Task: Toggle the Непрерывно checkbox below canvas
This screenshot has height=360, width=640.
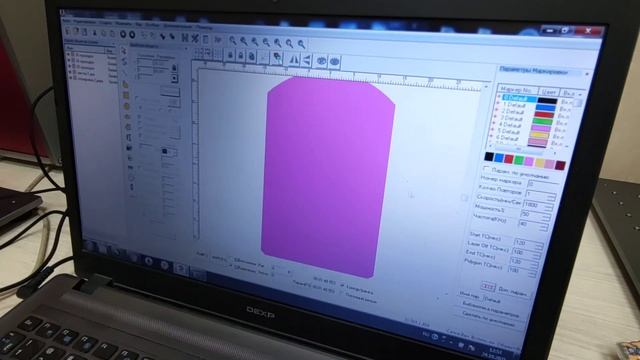Action: pyautogui.click(x=342, y=285)
